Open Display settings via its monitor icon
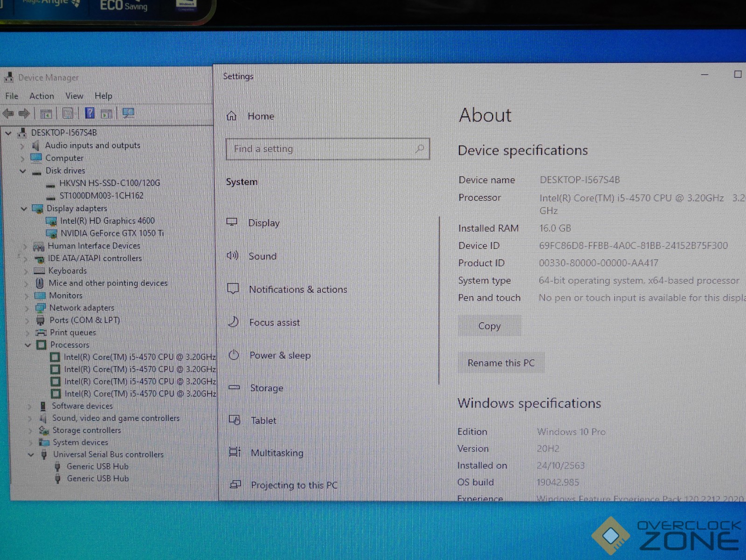This screenshot has width=746, height=560. tap(232, 222)
